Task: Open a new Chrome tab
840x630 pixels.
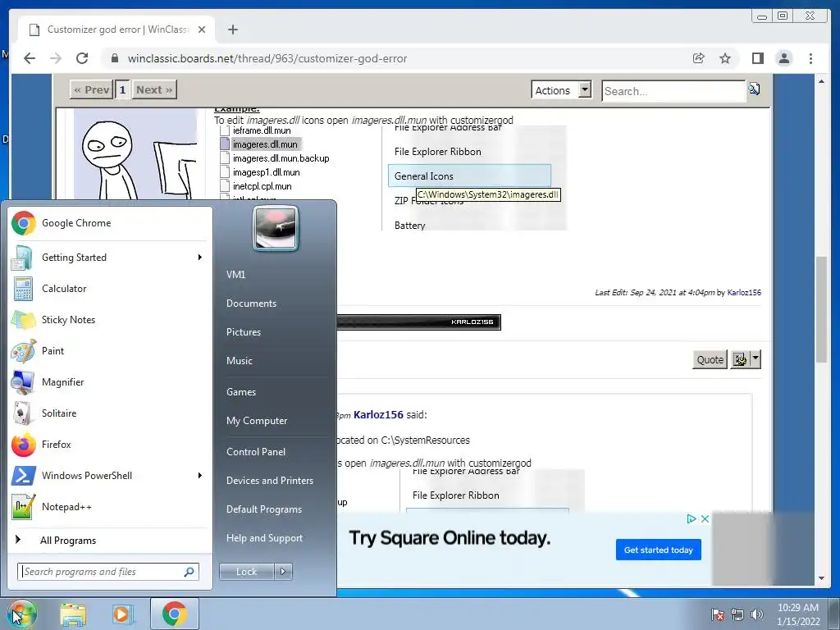Action: pyautogui.click(x=232, y=30)
